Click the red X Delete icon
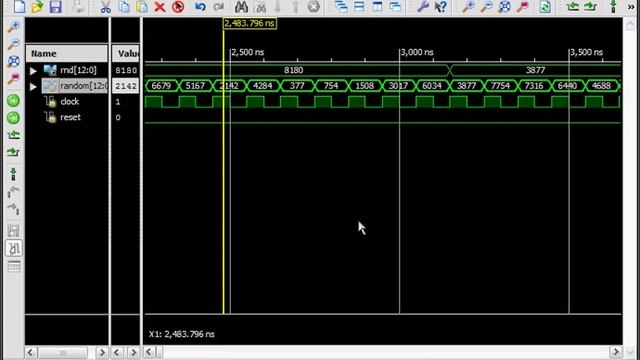The width and height of the screenshot is (640, 360). [160, 7]
